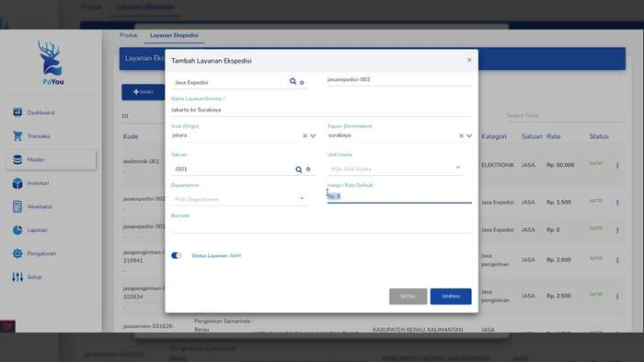Click the BATAL button
Image resolution: width=644 pixels, height=362 pixels.
point(408,297)
